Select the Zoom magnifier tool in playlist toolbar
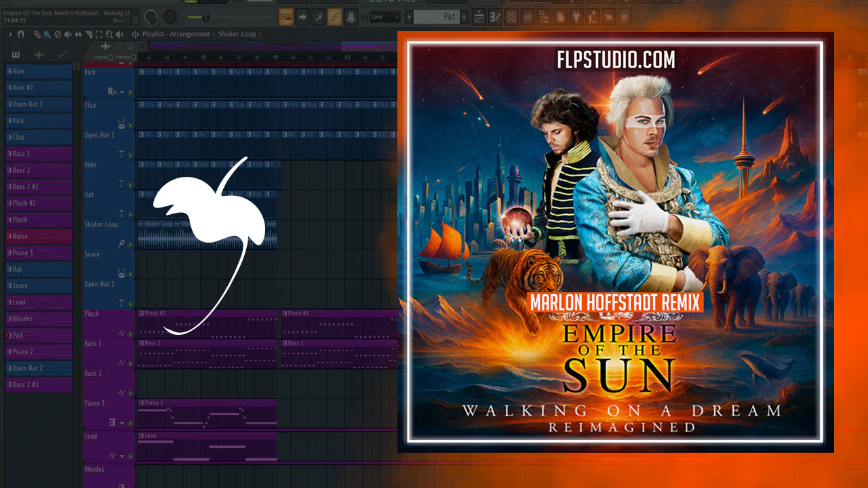This screenshot has width=868, height=488. tap(109, 34)
